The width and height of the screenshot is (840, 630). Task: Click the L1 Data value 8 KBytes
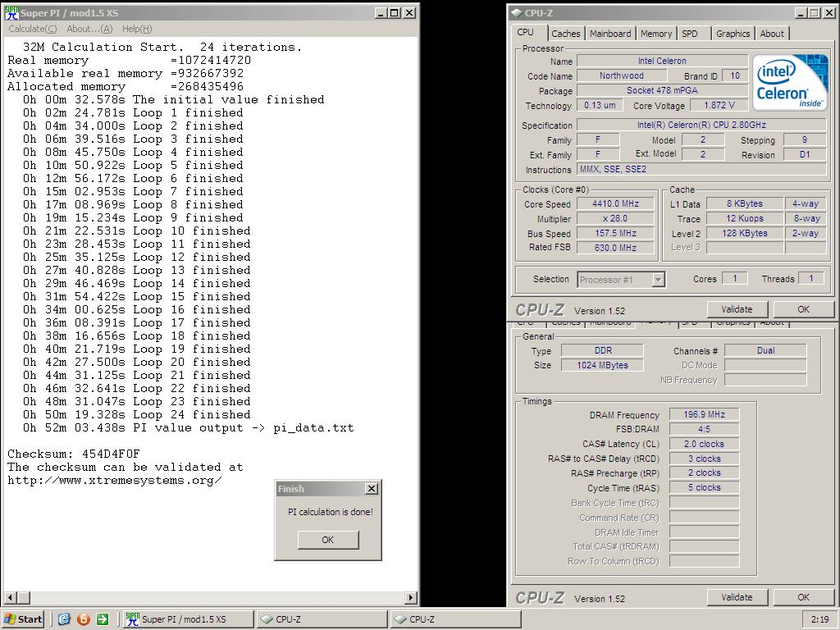pos(744,203)
